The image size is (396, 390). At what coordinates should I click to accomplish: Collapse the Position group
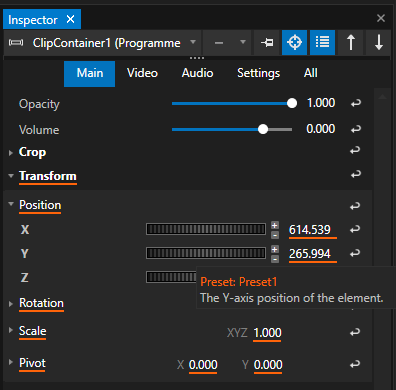click(x=11, y=204)
